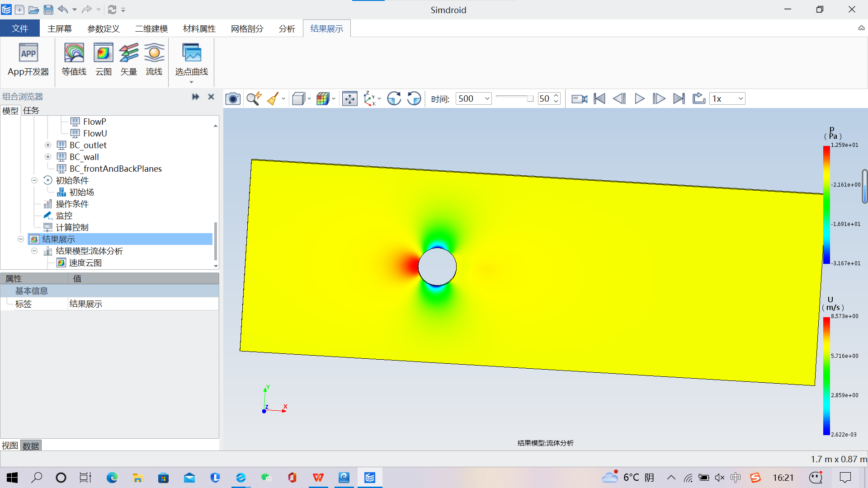This screenshot has width=868, height=488.
Task: Expand the BC_wall tree node
Action: [48, 157]
